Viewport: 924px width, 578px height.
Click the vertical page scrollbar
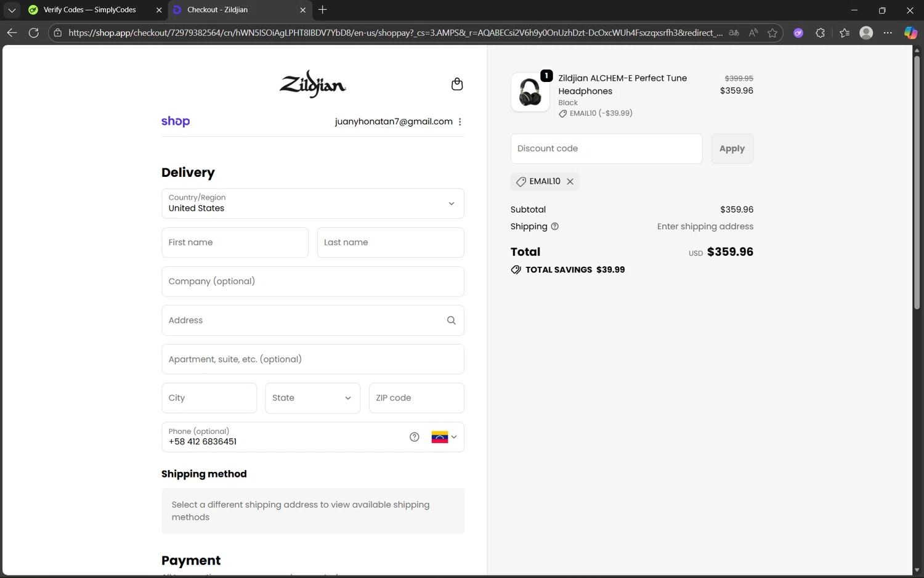pyautogui.click(x=917, y=182)
